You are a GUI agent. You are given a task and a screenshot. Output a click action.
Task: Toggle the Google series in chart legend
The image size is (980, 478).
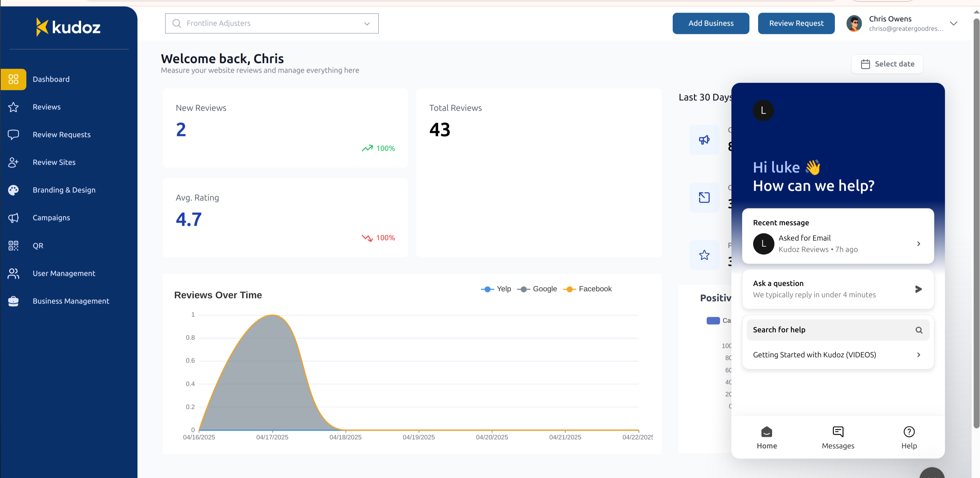[537, 289]
